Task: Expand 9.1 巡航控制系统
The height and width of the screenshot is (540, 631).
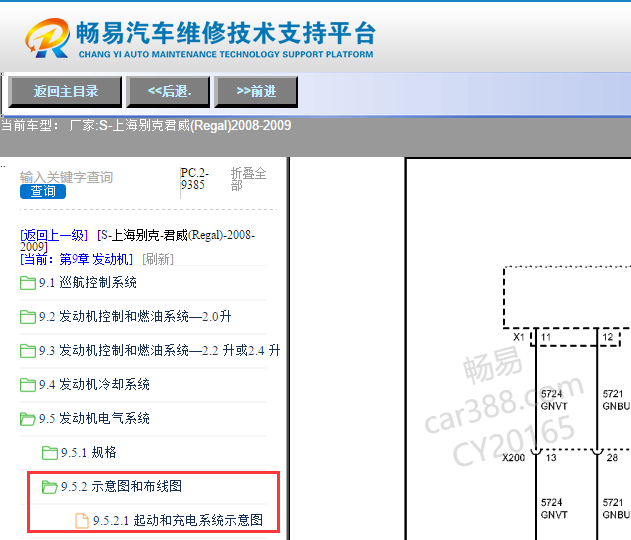Action: pyautogui.click(x=88, y=282)
